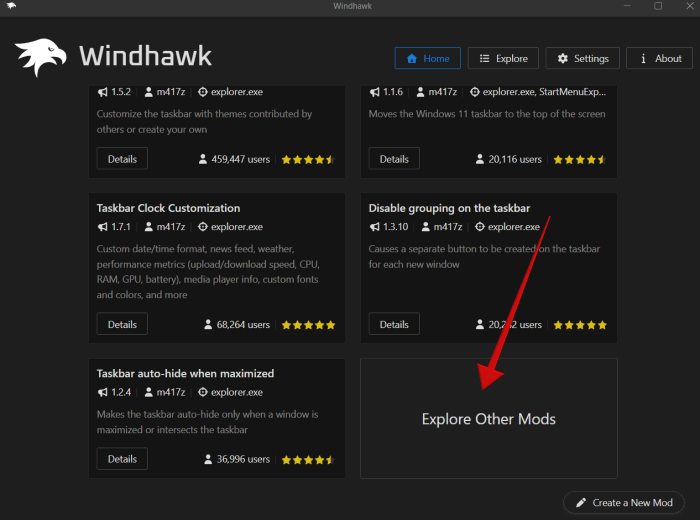
Task: Click target icon beside explorer.exe, StartMenuExp...
Action: tap(475, 92)
